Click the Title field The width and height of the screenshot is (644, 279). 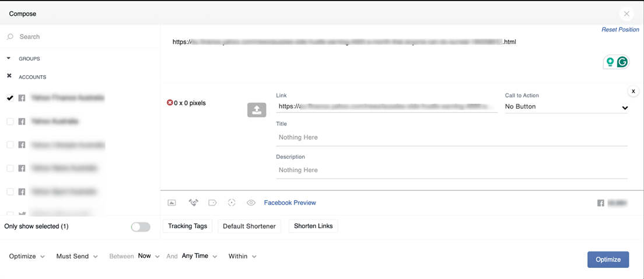point(452,138)
